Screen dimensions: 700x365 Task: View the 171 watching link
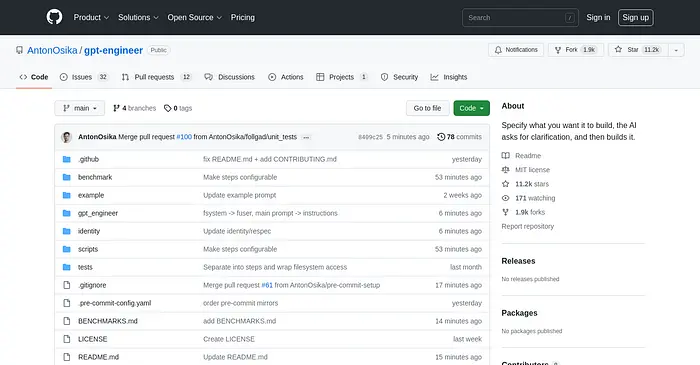529,198
